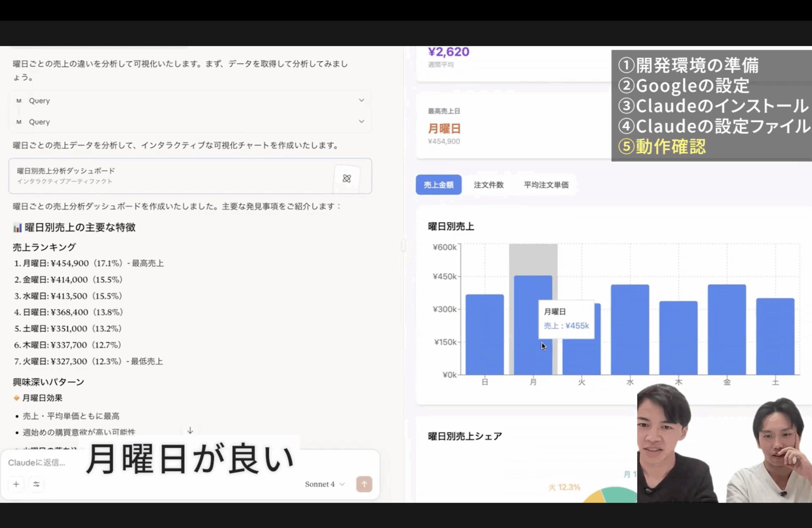Switch to the 注文件数 tab
This screenshot has height=528, width=812.
point(488,185)
